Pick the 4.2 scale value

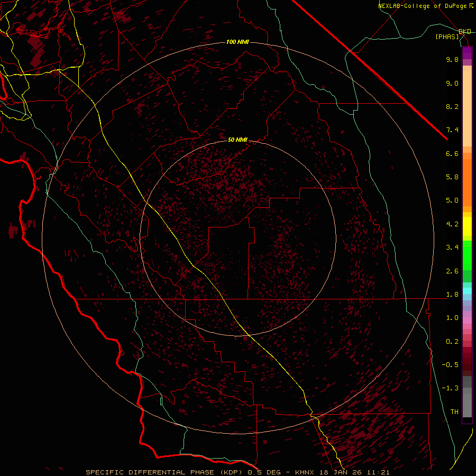452,224
